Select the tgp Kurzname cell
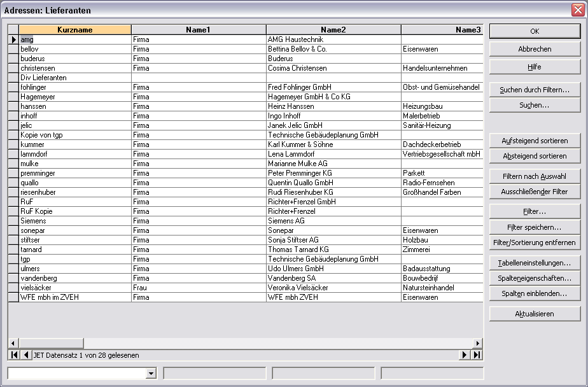Viewport: 588px width, 387px height. pyautogui.click(x=75, y=259)
